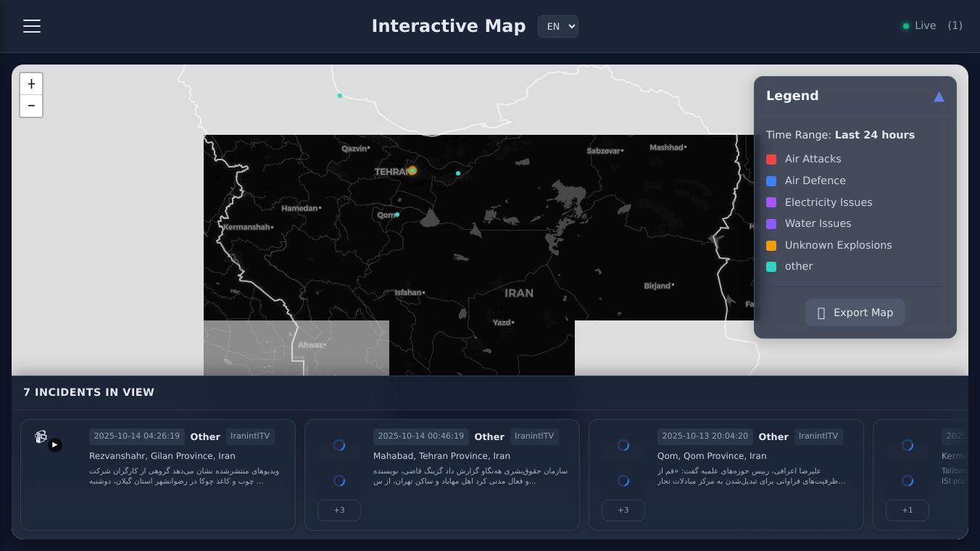Click the Isfahan map label
This screenshot has width=980, height=551.
[408, 293]
